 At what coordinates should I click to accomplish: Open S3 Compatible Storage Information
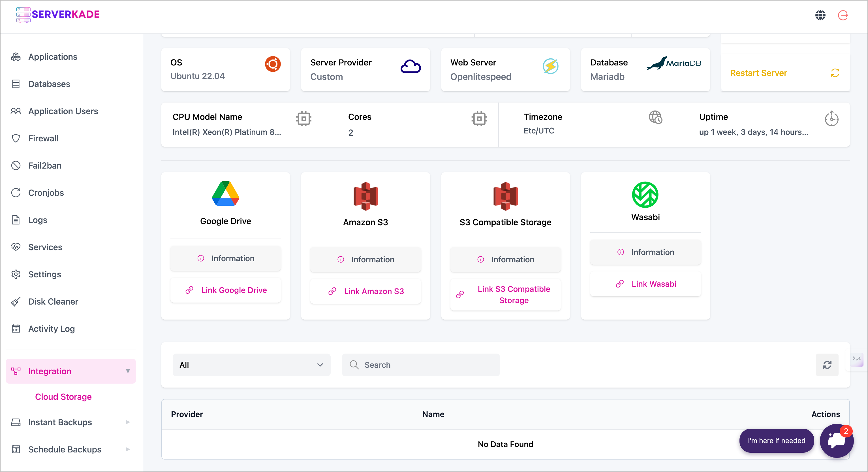point(505,259)
